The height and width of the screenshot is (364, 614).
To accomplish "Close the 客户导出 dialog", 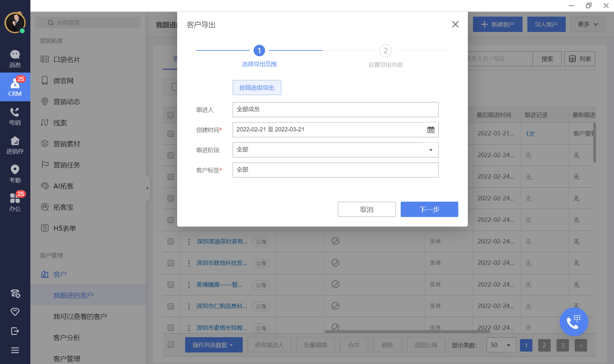I will point(455,24).
